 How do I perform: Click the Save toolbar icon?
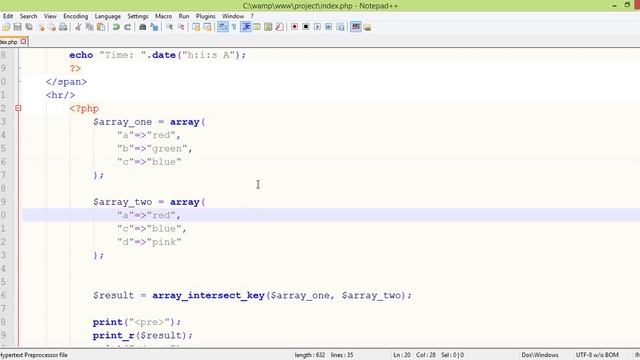click(x=17, y=27)
